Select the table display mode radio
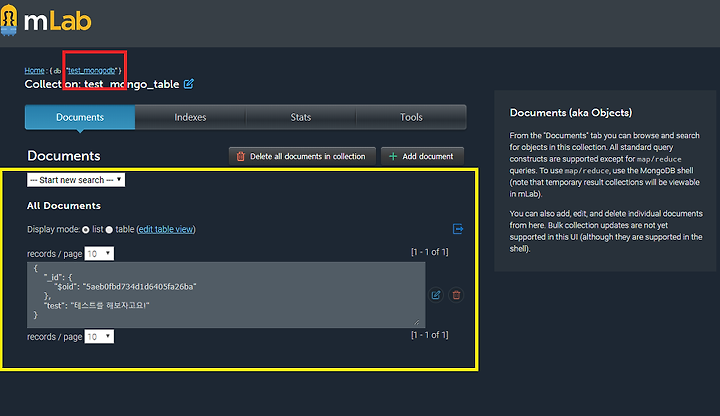Viewport: 720px width, 416px height. click(109, 230)
